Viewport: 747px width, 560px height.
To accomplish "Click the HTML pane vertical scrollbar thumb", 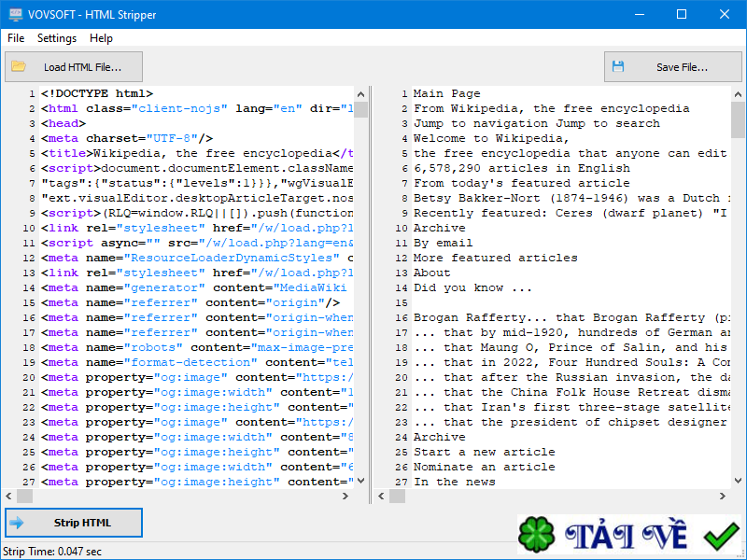I will pos(360,109).
